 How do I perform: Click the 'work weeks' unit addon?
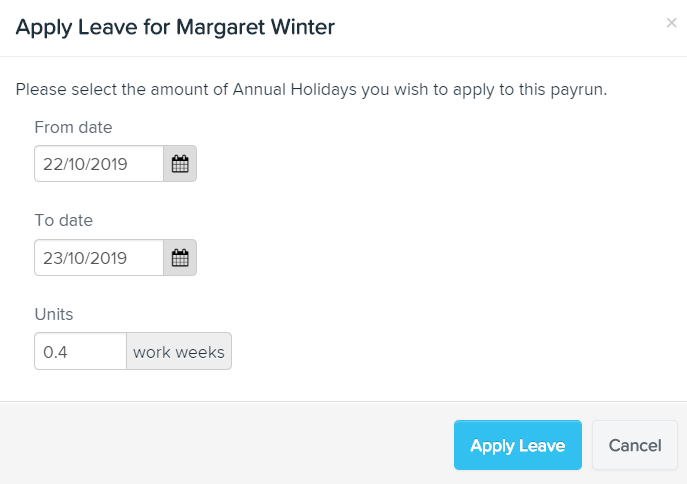point(179,351)
